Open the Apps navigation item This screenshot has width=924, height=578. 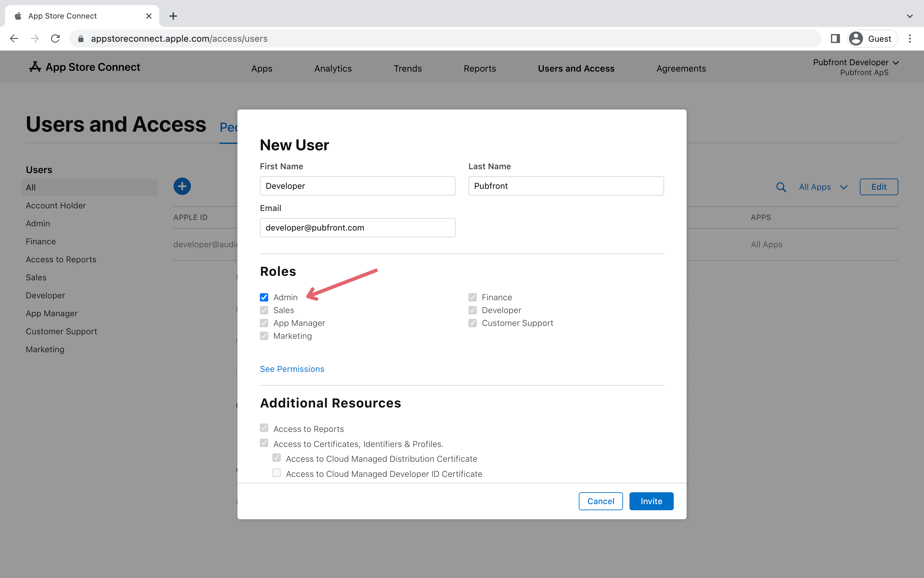pos(261,68)
